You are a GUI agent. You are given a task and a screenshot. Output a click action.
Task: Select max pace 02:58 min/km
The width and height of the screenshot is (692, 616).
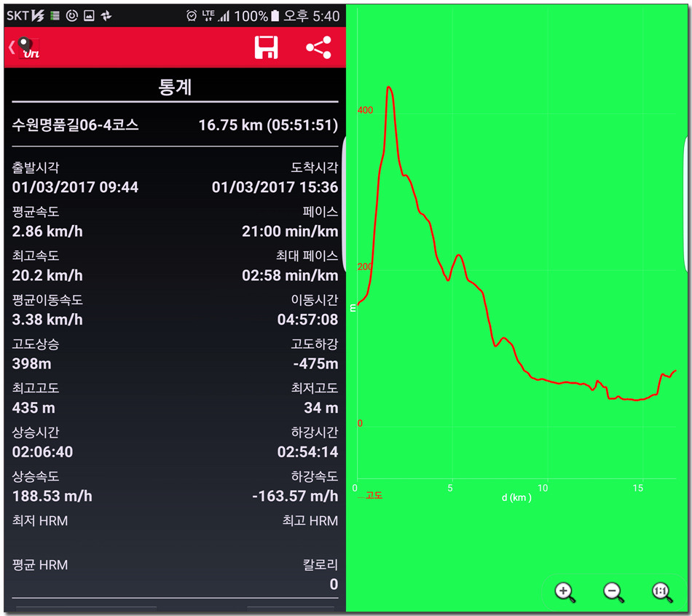click(290, 275)
